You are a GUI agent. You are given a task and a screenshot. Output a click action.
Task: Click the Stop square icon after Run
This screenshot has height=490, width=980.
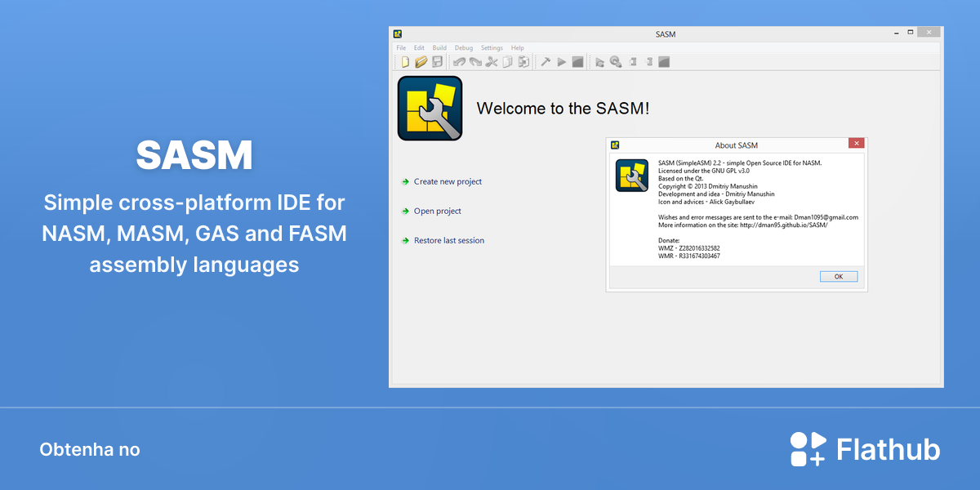[x=577, y=61]
